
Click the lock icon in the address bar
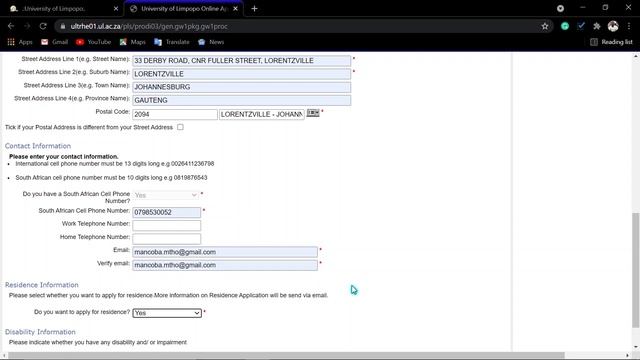coord(62,27)
